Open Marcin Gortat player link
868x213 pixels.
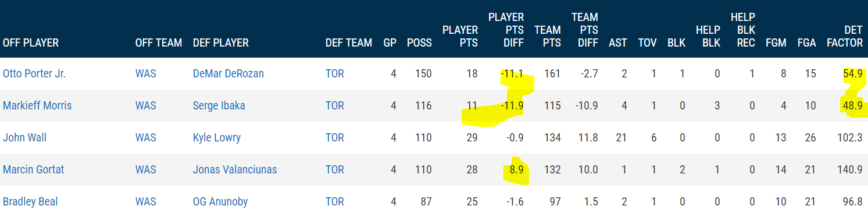click(34, 170)
